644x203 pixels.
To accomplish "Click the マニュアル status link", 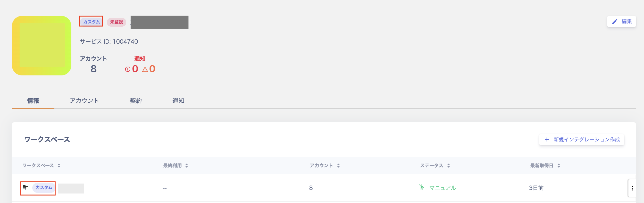I will 443,188.
